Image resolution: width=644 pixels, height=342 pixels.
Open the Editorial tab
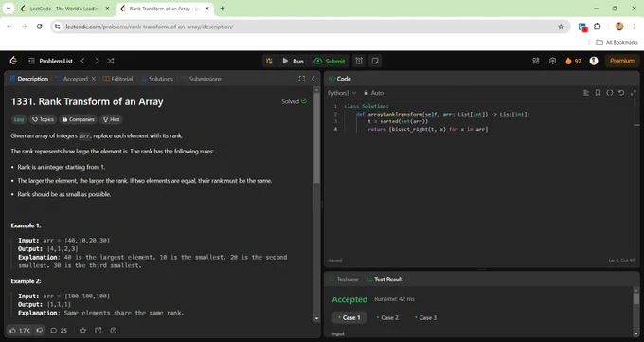click(117, 79)
